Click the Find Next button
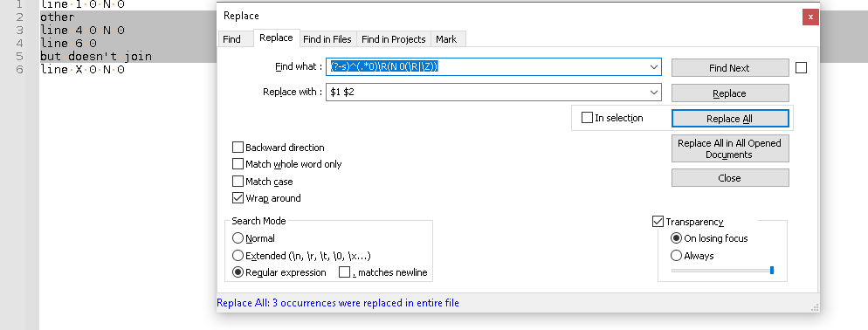Viewport: 868px width, 330px height. (730, 68)
